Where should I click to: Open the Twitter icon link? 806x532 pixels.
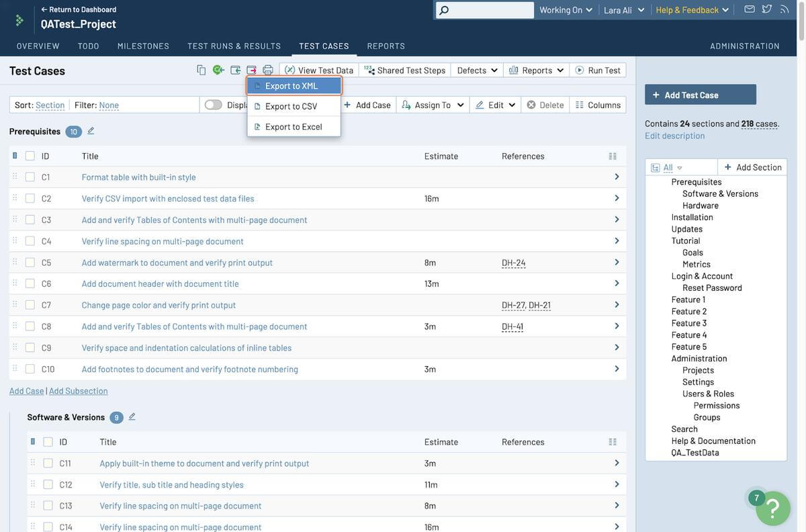767,9
